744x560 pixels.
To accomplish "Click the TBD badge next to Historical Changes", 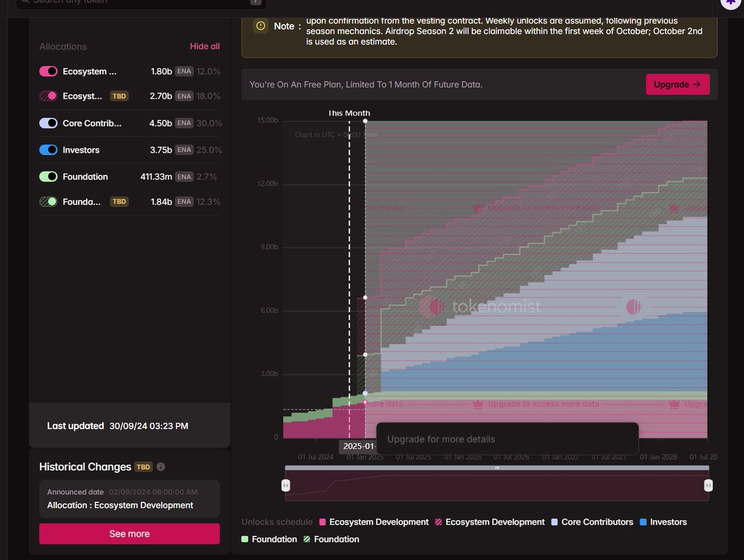I will click(143, 467).
